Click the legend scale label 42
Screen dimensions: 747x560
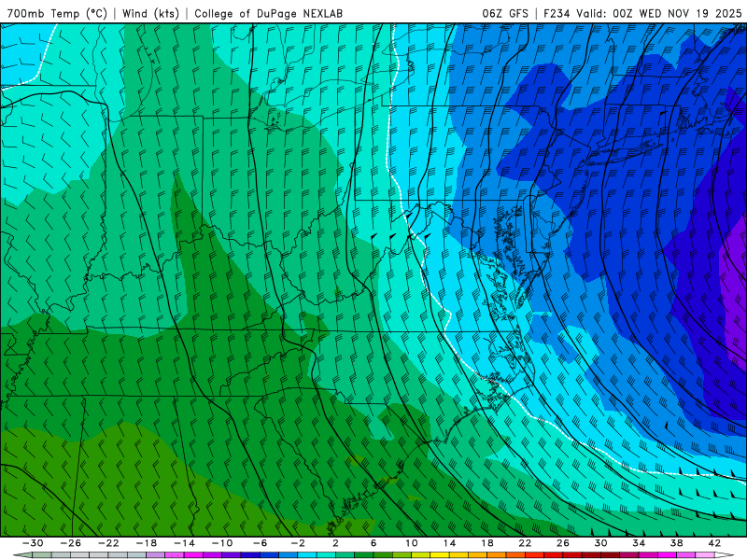click(x=714, y=543)
